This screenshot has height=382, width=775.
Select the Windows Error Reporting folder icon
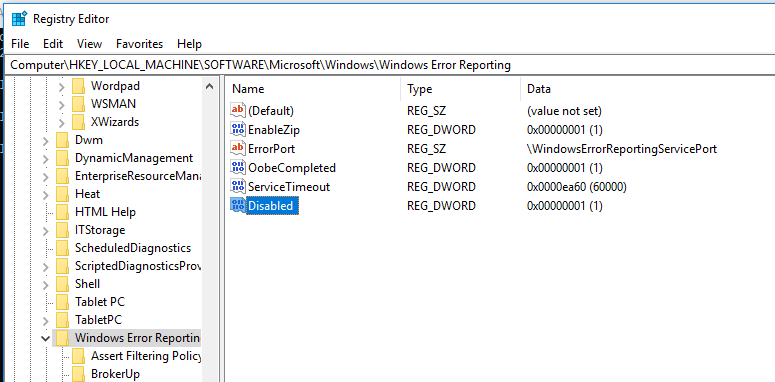[x=62, y=338]
